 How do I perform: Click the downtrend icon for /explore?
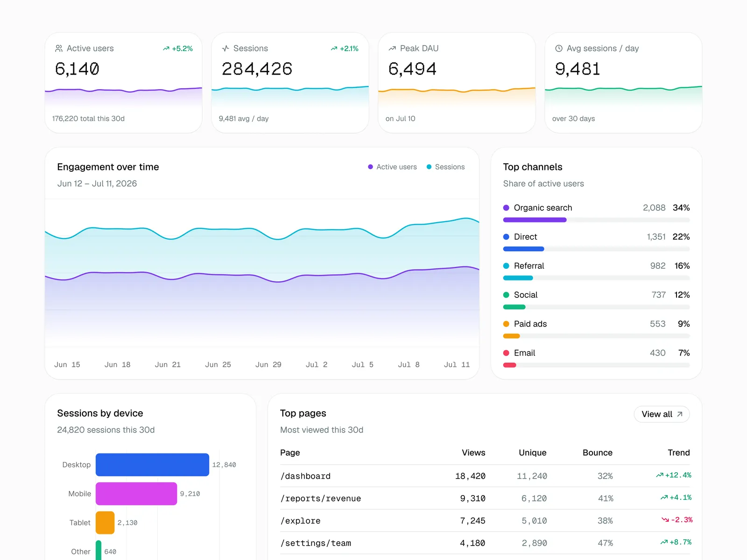click(665, 520)
